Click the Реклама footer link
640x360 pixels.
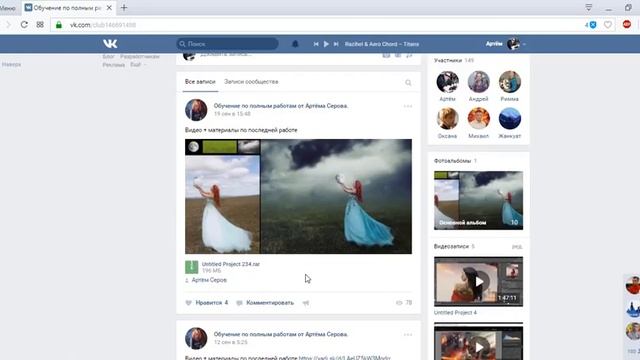[x=113, y=65]
